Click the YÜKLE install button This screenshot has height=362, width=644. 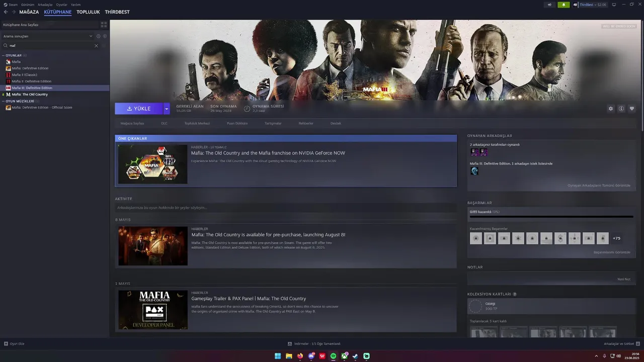(139, 109)
